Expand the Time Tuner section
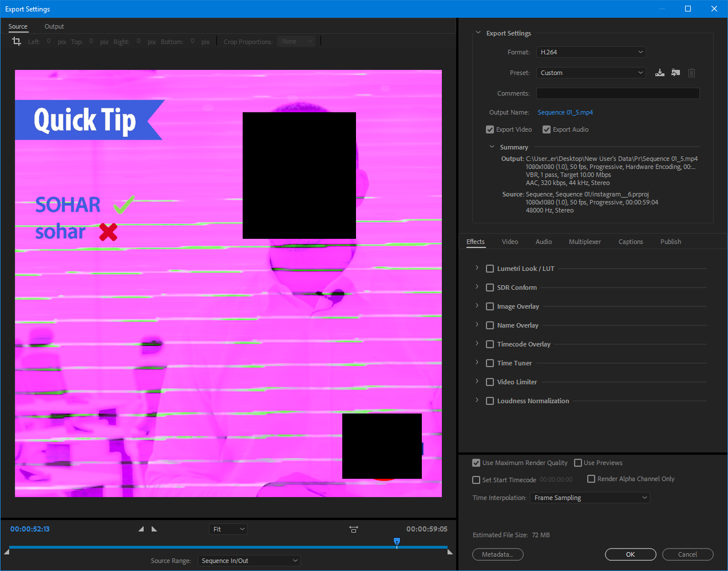The width and height of the screenshot is (728, 571). point(477,363)
